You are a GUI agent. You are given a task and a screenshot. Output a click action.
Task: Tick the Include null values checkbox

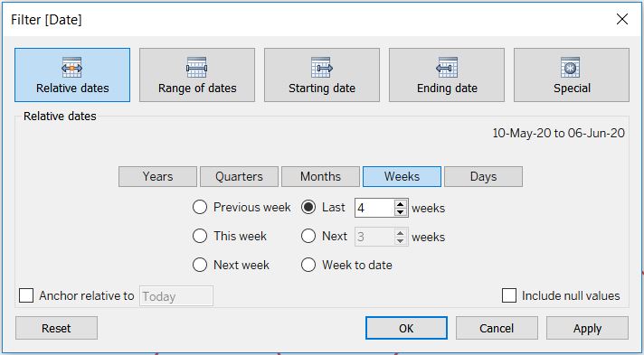(x=509, y=295)
